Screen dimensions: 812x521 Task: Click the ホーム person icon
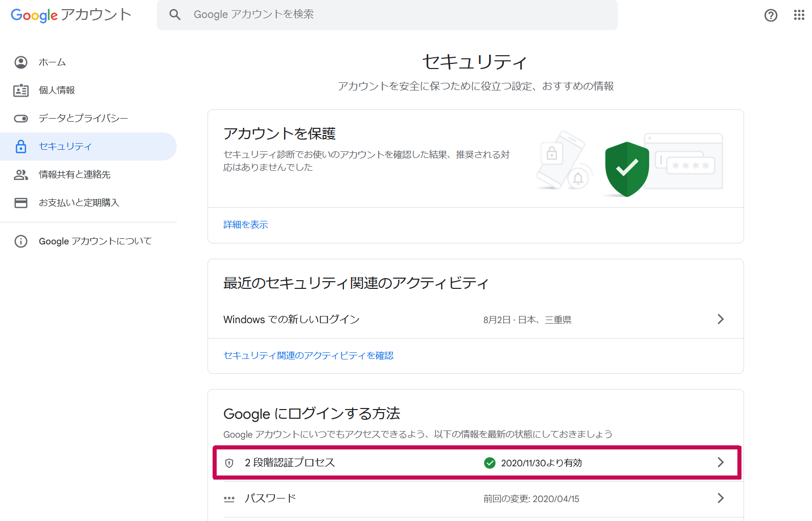21,62
